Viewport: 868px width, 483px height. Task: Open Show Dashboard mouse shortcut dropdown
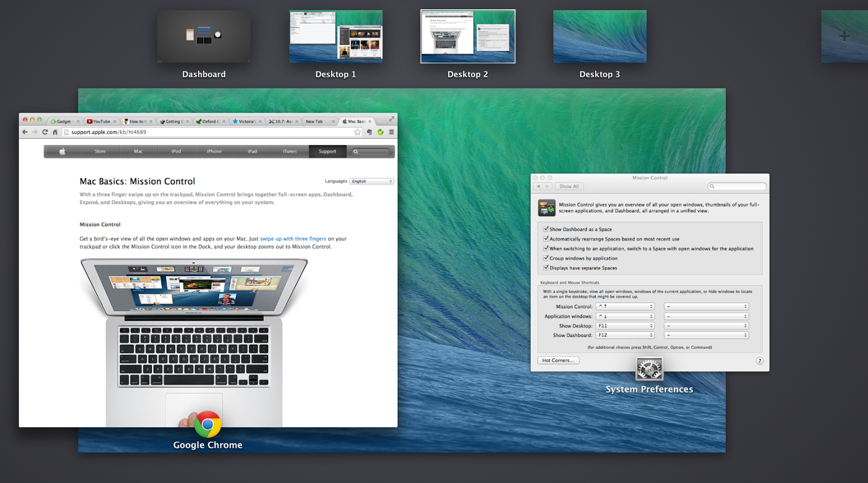[706, 335]
